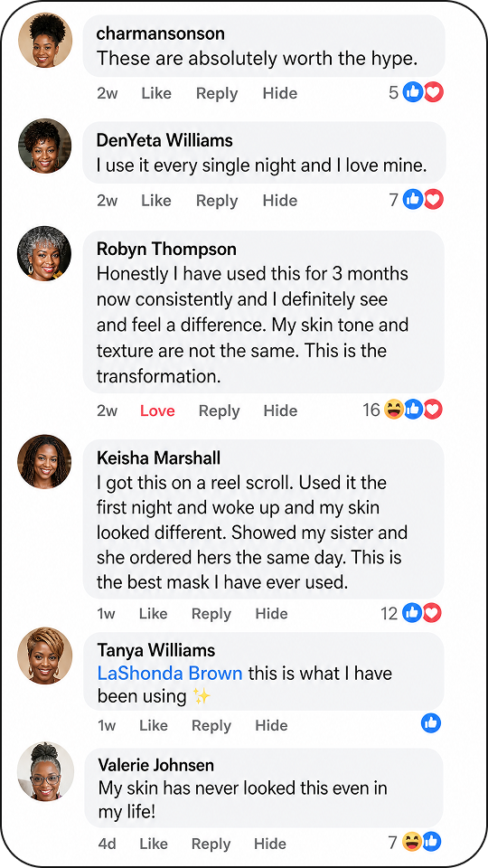Click the thumbs-up reaction on Tanya Williams' comment
This screenshot has width=488, height=868.
point(431,723)
